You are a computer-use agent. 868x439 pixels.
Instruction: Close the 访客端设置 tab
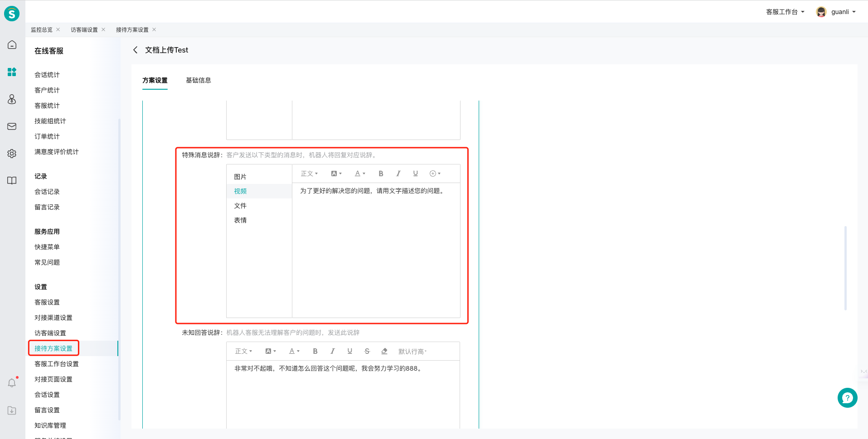tap(103, 29)
